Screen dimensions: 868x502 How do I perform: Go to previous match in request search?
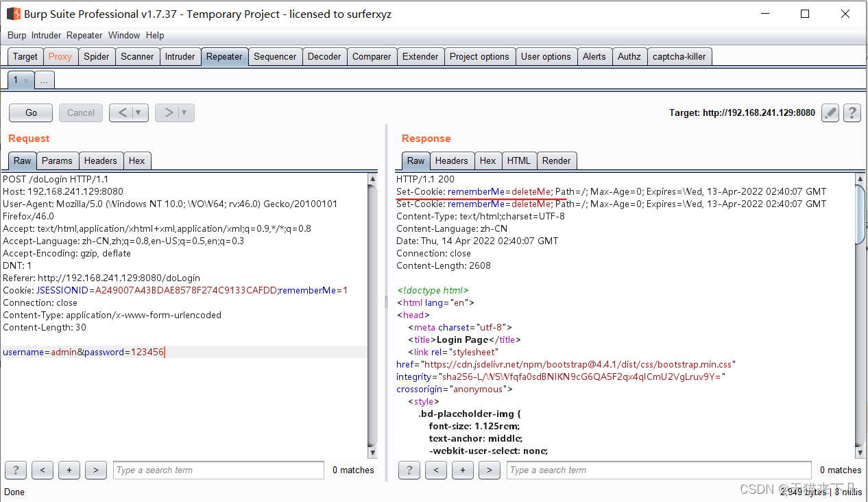43,470
